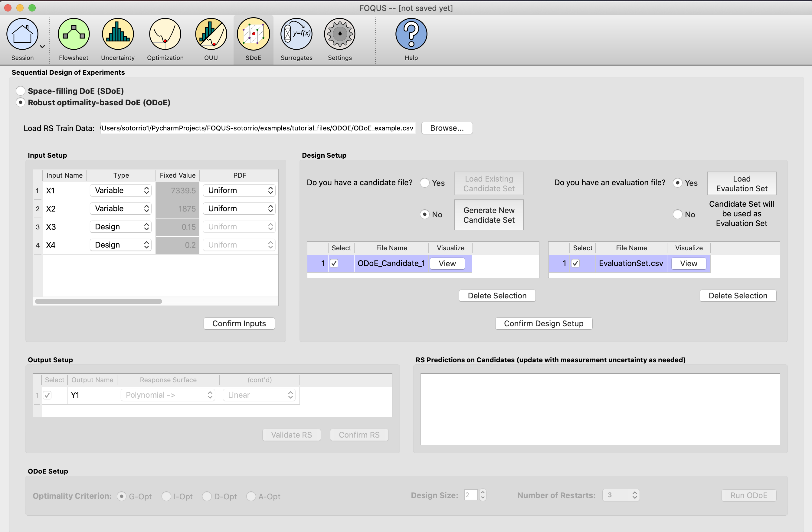Expand the Session dropdown arrow
Viewport: 812px width, 532px height.
42,47
